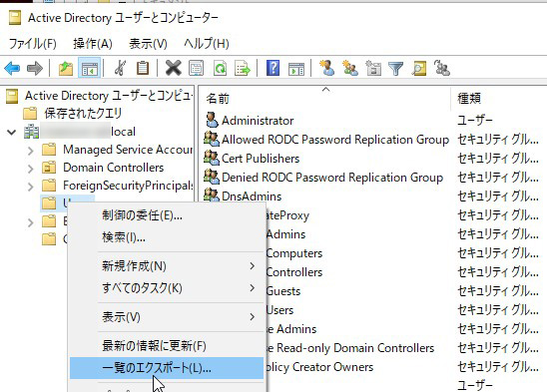
Task: Expand the Domain Controllers tree node
Action: pyautogui.click(x=31, y=169)
